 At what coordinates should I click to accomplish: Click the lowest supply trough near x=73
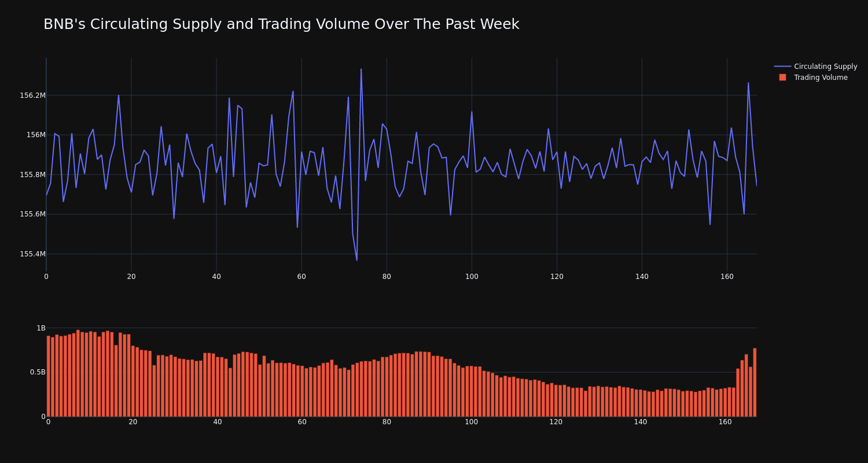click(x=357, y=260)
